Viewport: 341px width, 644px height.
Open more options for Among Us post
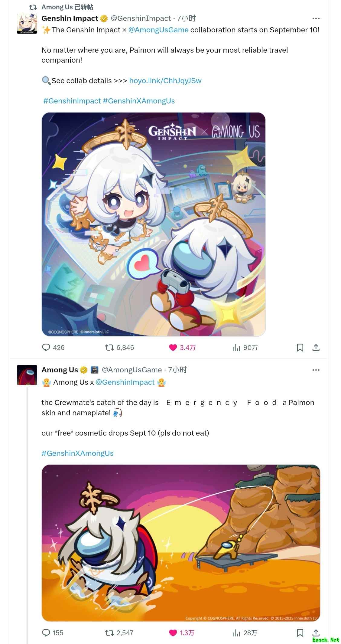(x=316, y=370)
